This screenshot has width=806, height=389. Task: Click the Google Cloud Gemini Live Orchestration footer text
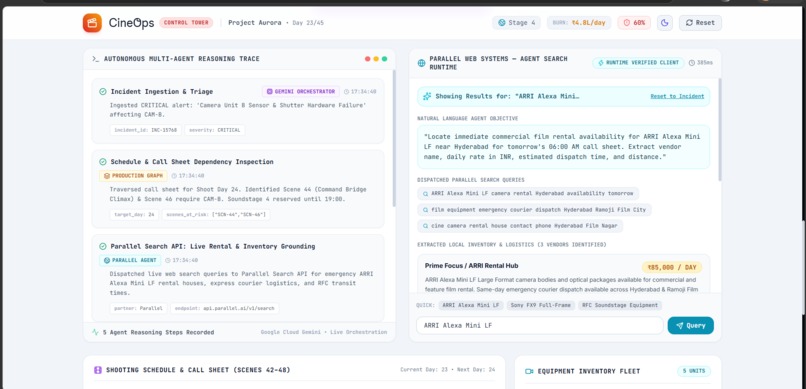(x=324, y=332)
